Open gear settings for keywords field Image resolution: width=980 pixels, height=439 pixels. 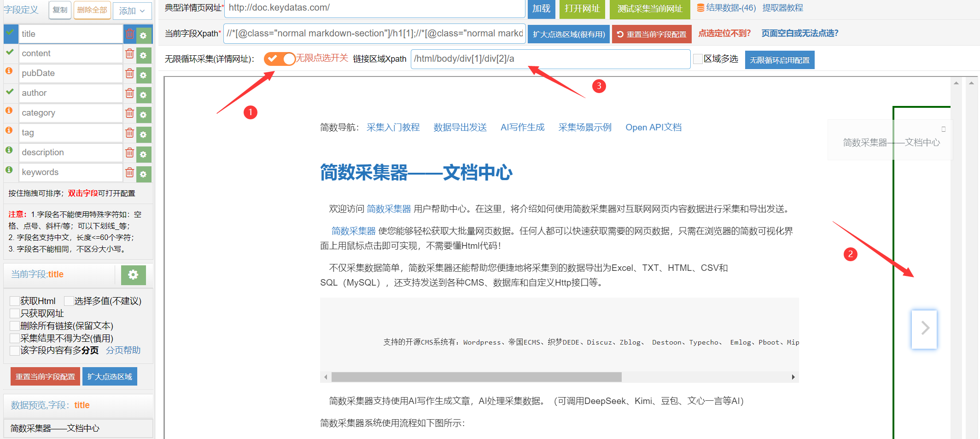(x=143, y=174)
